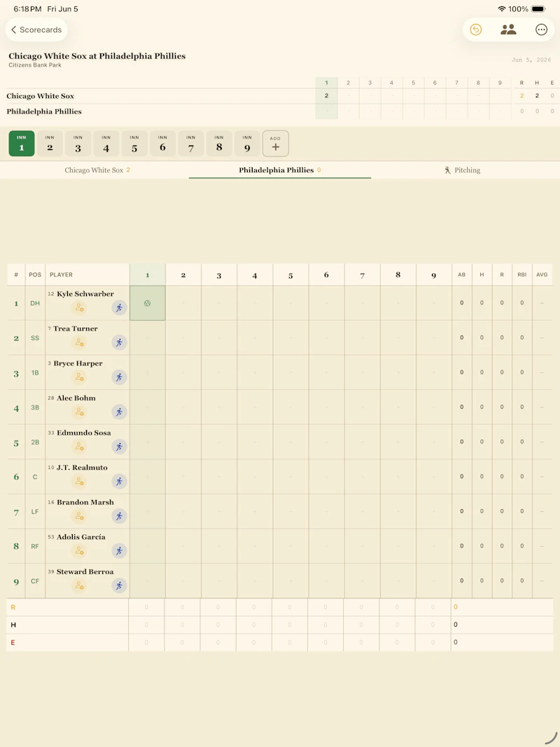Image resolution: width=560 pixels, height=747 pixels.
Task: Select Bryce Harper player name
Action: 78,363
